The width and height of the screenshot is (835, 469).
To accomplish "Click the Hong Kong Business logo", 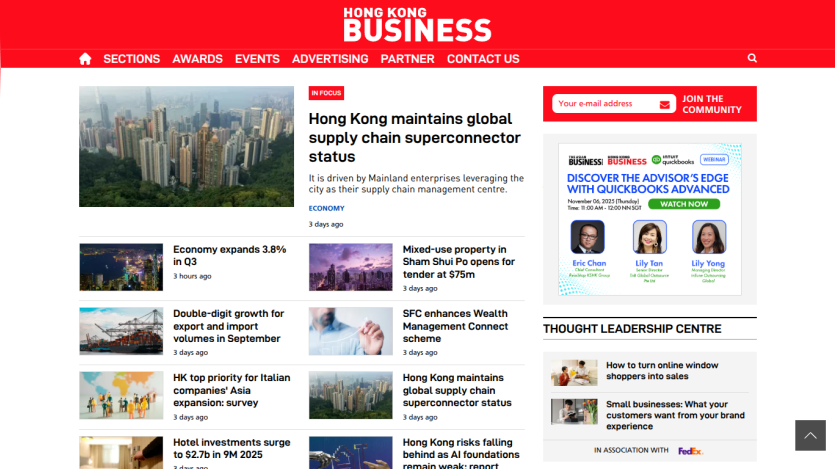I will tap(417, 24).
